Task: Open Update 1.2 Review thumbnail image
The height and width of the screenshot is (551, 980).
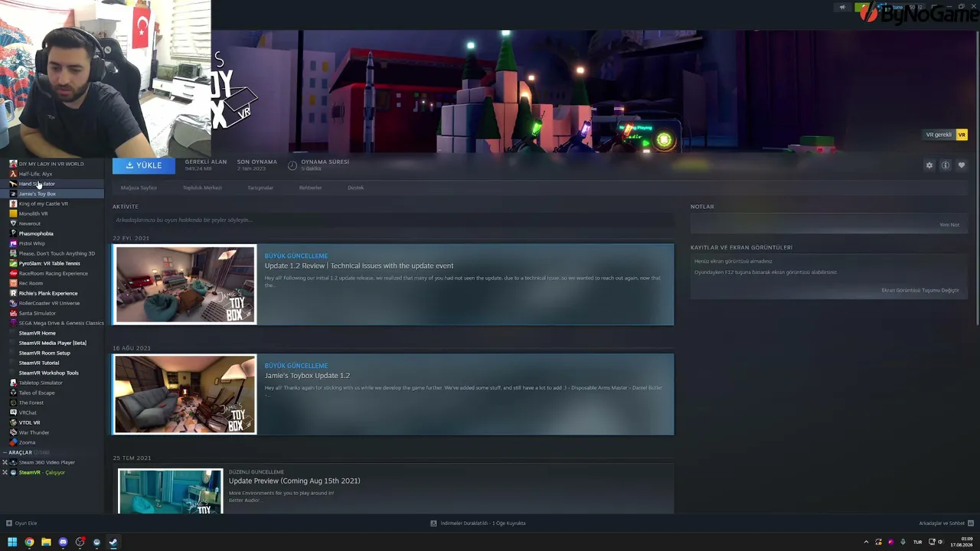Action: (x=185, y=285)
